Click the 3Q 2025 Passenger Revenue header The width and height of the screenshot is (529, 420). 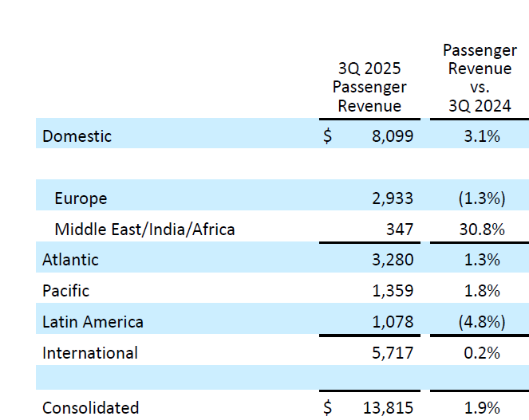[x=369, y=88]
